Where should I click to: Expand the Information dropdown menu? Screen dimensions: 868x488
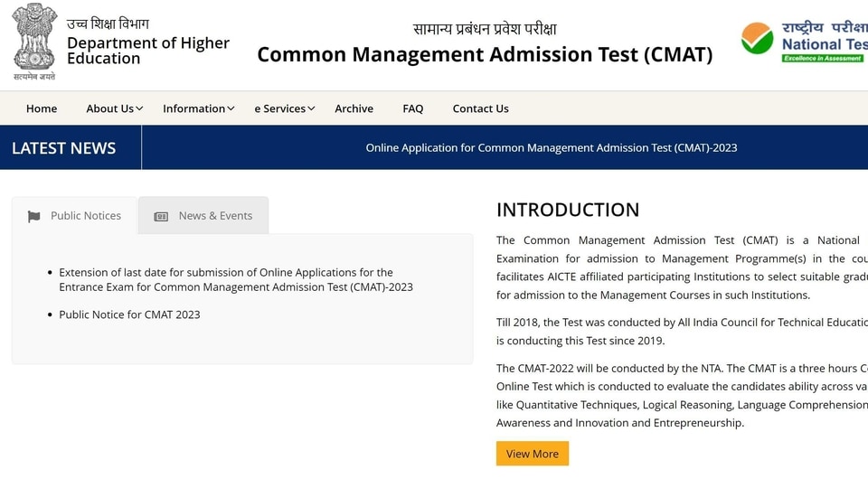click(198, 108)
